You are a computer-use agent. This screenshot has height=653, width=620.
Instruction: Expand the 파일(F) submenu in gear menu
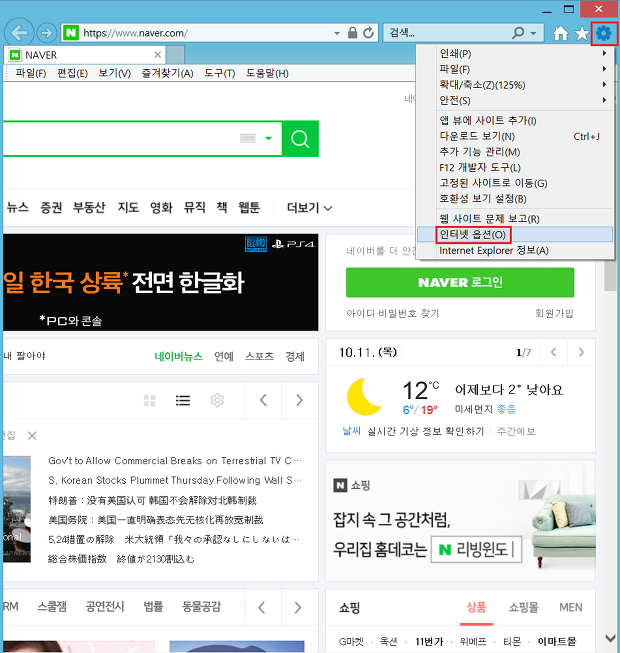tap(515, 69)
